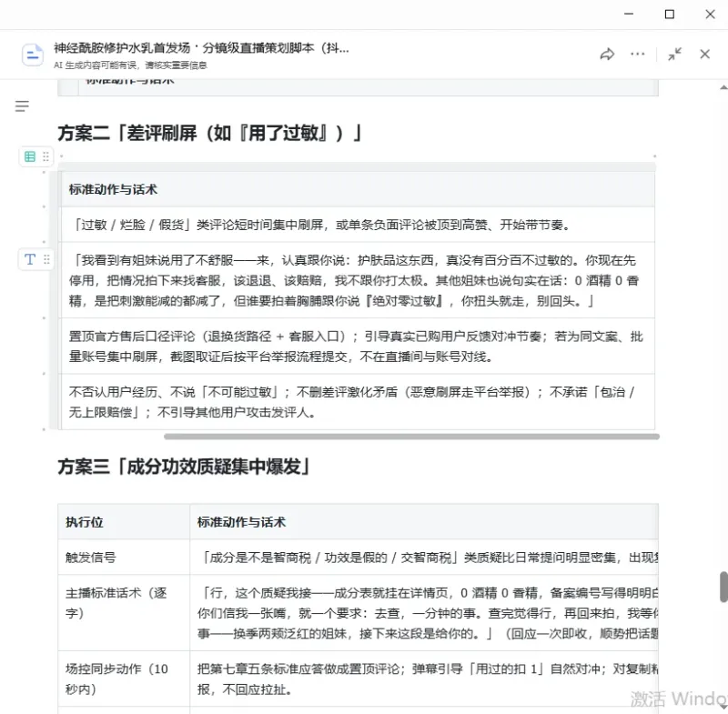
Task: Click the cell starting 置顶官方售后口径评论
Action: 358,347
